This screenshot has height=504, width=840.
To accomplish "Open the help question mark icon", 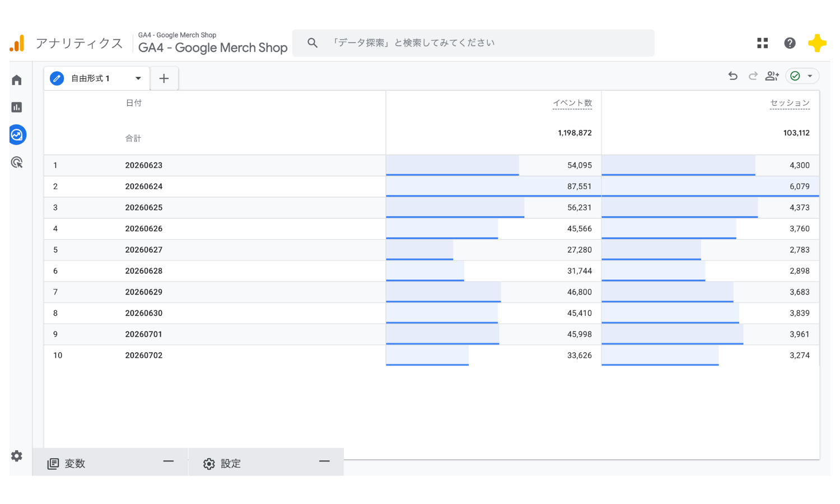I will [x=790, y=43].
